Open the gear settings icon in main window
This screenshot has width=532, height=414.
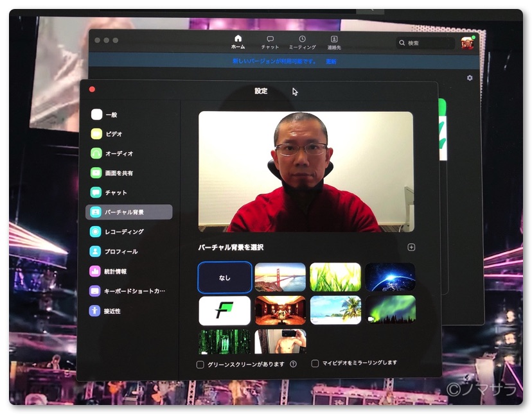(x=470, y=78)
